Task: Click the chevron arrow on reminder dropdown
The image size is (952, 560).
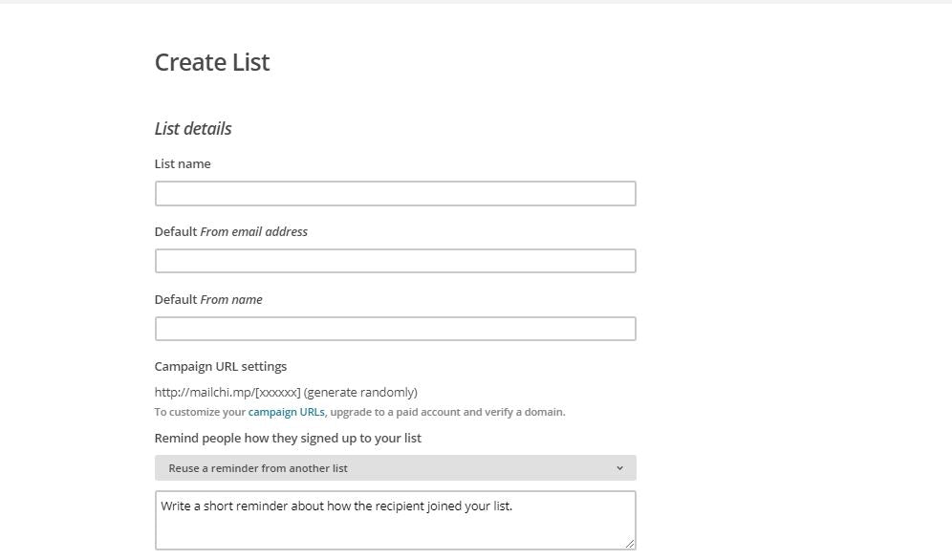Action: [x=619, y=468]
